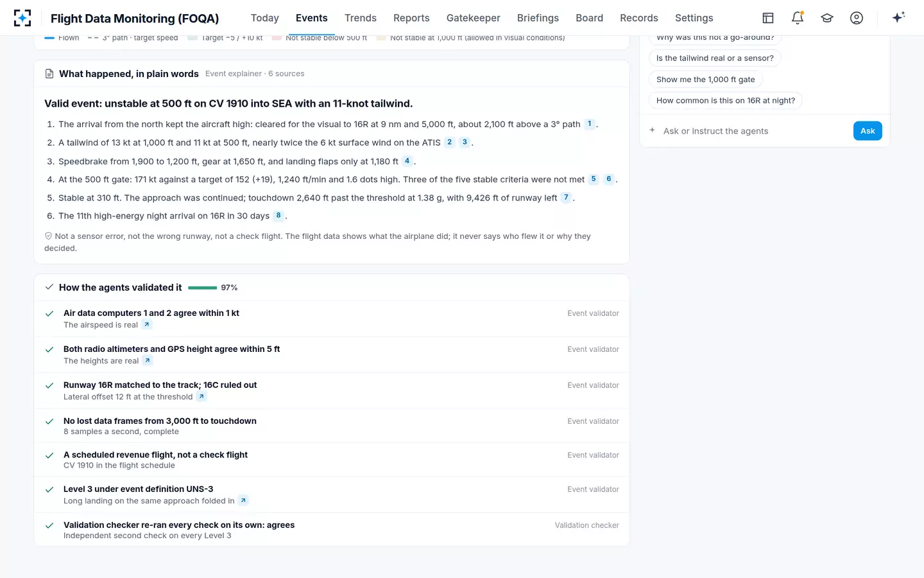The width and height of the screenshot is (924, 578).
Task: Open the notifications bell
Action: click(x=798, y=18)
